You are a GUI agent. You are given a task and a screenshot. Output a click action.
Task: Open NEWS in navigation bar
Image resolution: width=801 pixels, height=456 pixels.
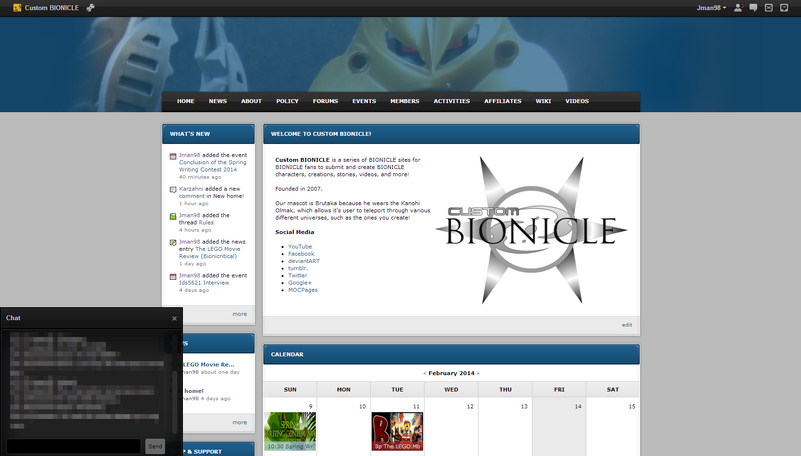click(x=218, y=101)
